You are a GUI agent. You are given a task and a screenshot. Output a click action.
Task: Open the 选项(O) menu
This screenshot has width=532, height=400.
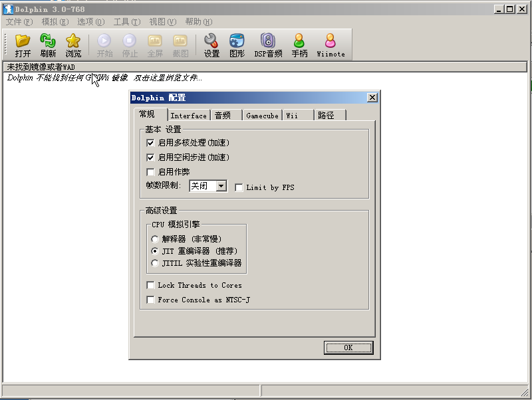[91, 22]
